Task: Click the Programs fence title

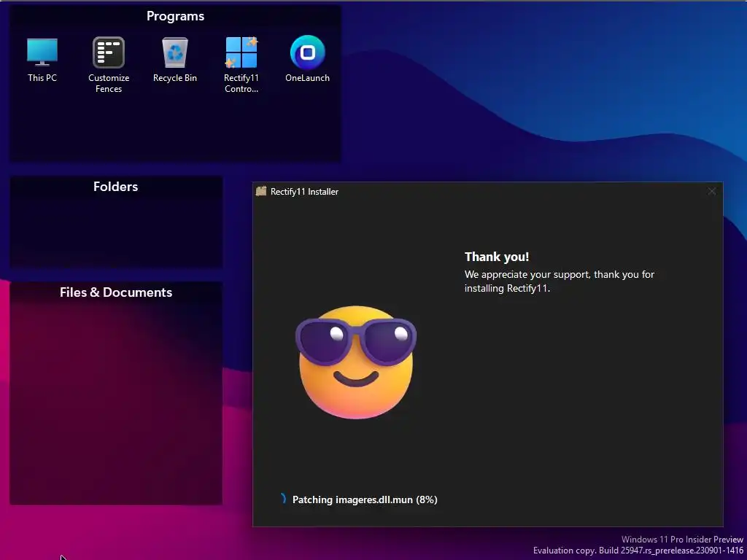Action: (175, 16)
